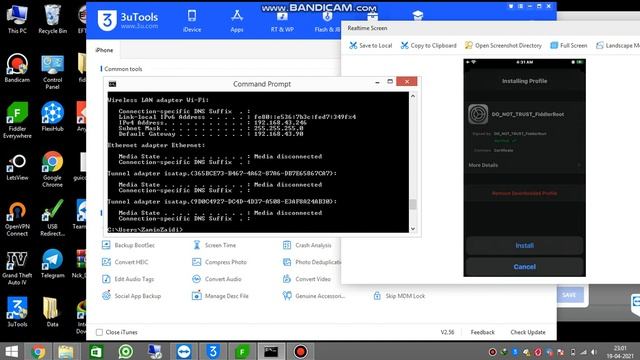The image size is (640, 360).
Task: Click Save to Local in Realtime Screen
Action: click(371, 45)
